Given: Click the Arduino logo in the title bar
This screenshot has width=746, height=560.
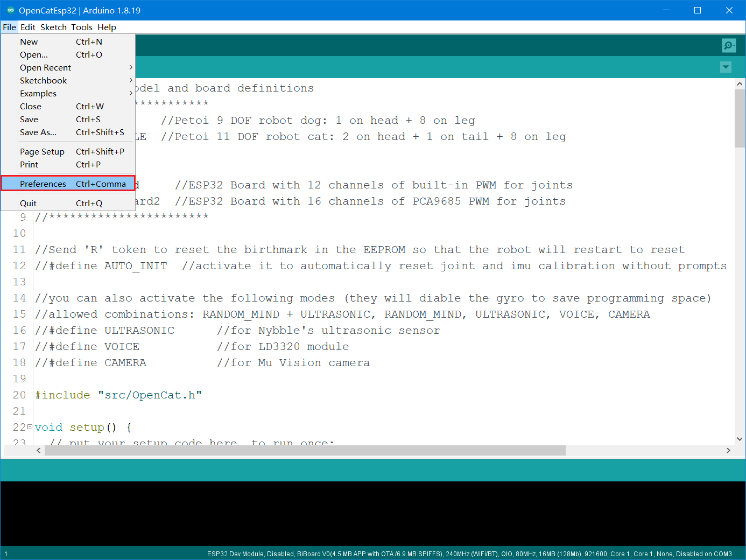Looking at the screenshot, I should point(10,10).
